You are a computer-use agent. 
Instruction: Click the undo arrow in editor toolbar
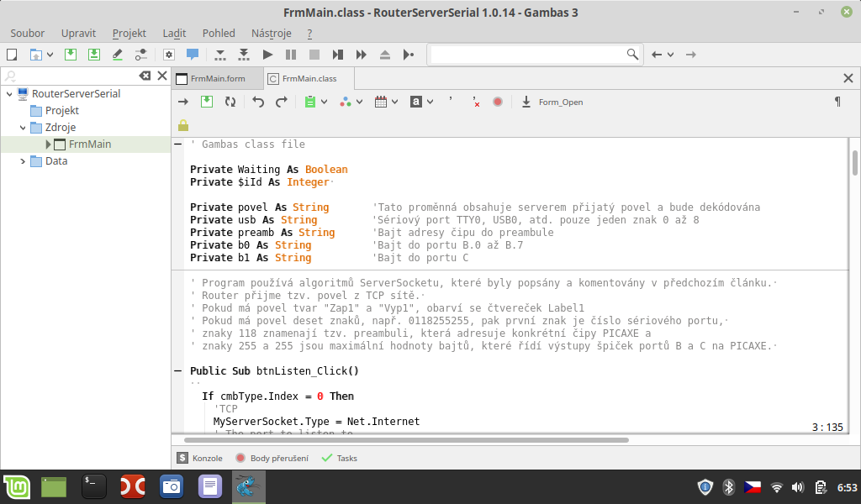(258, 102)
